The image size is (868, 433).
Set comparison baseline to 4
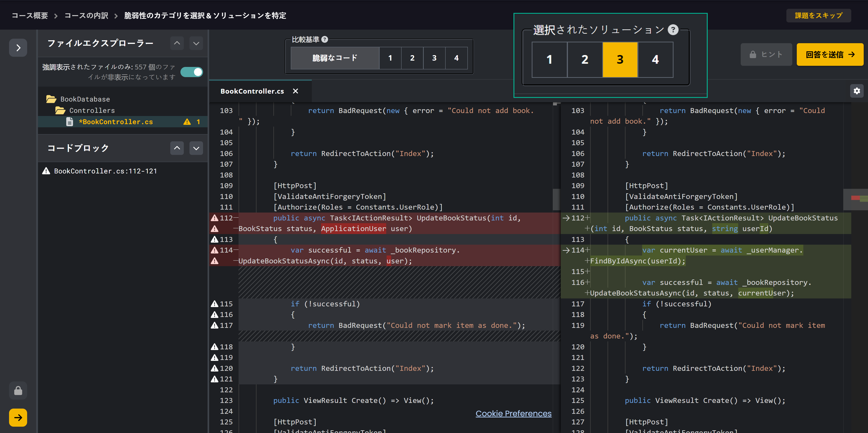pyautogui.click(x=456, y=58)
